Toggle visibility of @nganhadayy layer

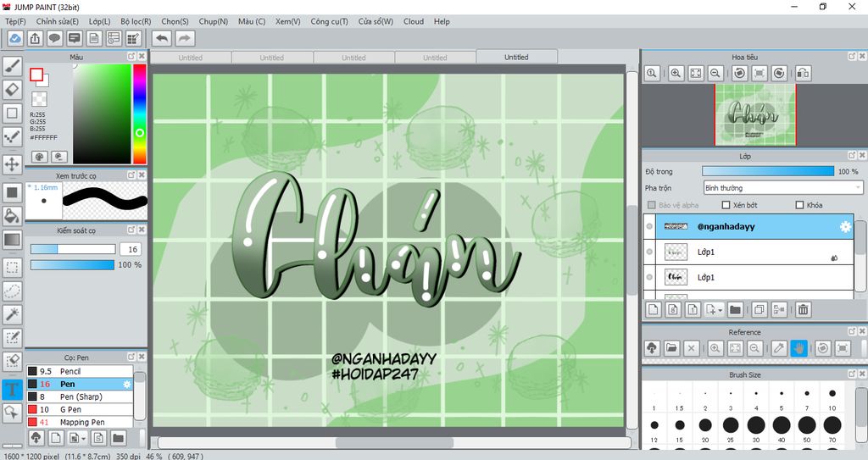tap(649, 226)
